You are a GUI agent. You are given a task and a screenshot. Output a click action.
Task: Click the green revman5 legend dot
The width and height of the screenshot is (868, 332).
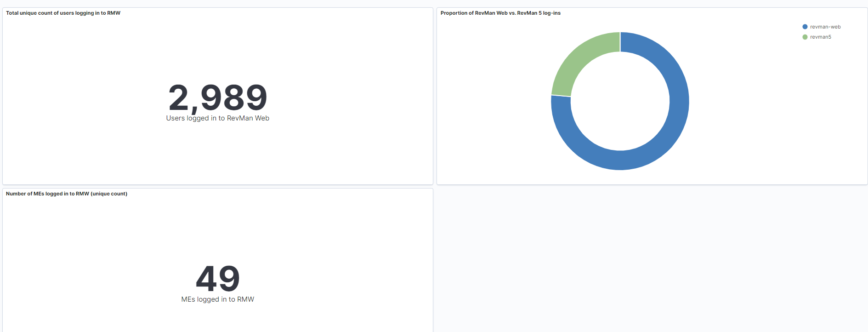click(x=805, y=37)
